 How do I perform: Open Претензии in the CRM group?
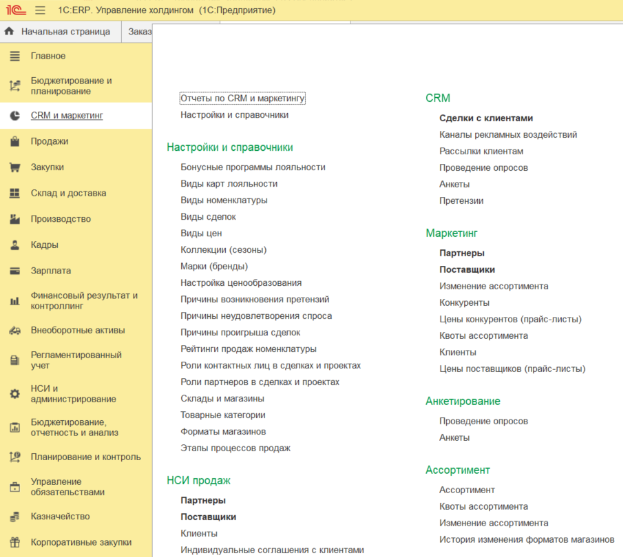461,201
